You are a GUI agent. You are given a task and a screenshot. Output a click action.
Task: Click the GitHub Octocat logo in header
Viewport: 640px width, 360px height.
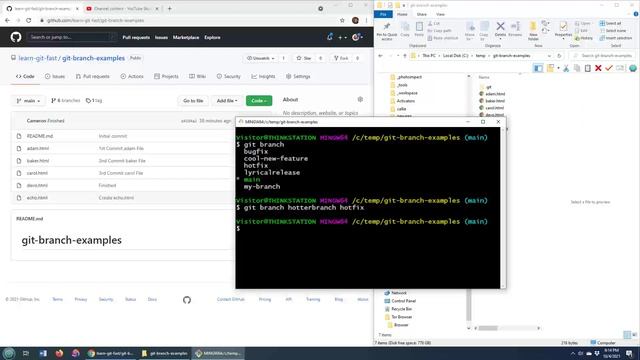(x=16, y=37)
